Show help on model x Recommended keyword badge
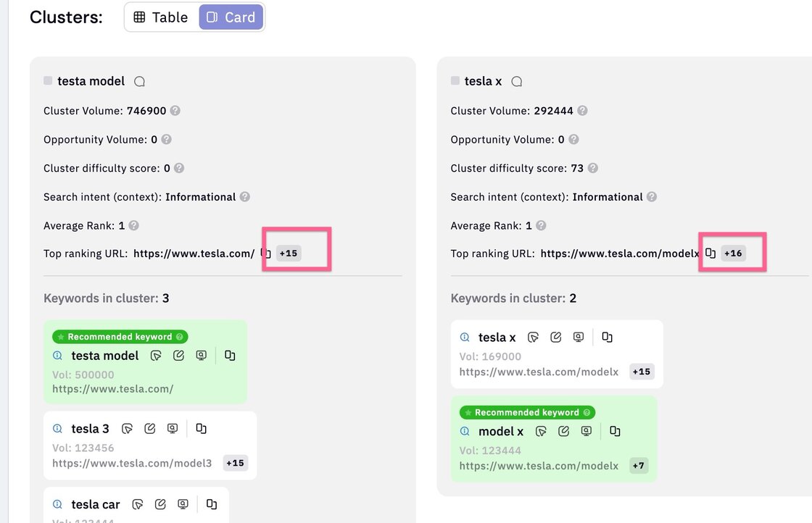Viewport: 812px width, 523px height. (x=587, y=412)
